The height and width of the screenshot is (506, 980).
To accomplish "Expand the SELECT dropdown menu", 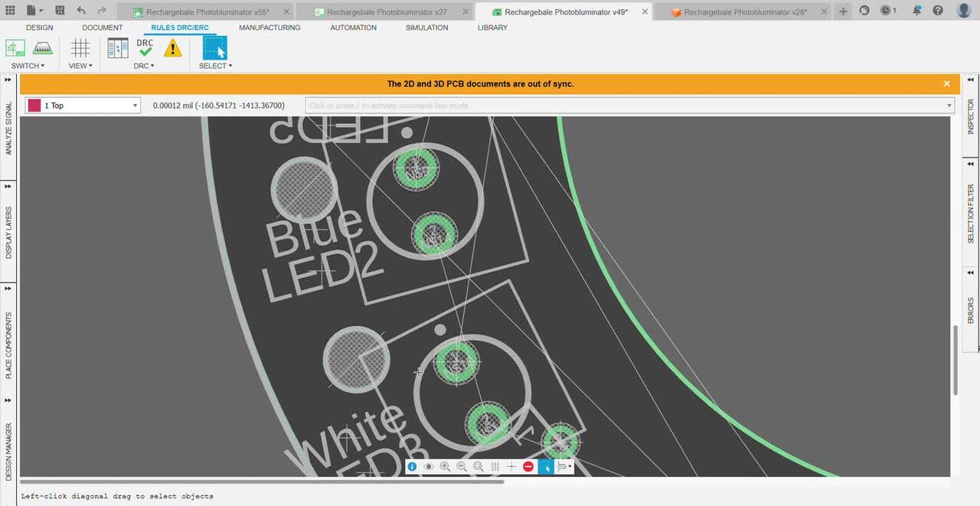I will coord(215,66).
